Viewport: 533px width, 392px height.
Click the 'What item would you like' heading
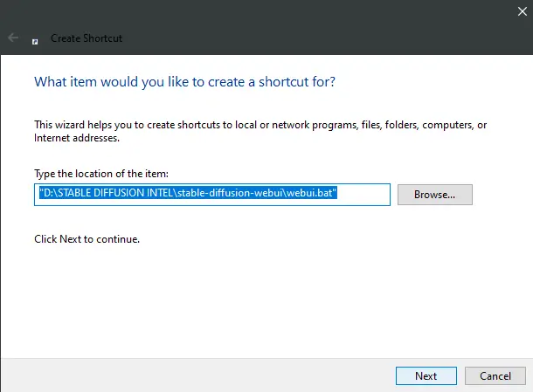184,82
